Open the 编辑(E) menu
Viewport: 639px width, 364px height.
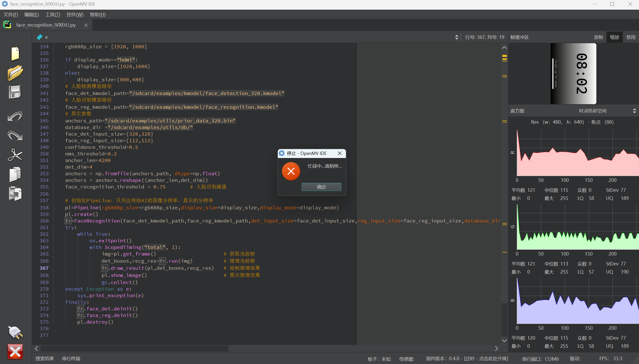[x=31, y=14]
